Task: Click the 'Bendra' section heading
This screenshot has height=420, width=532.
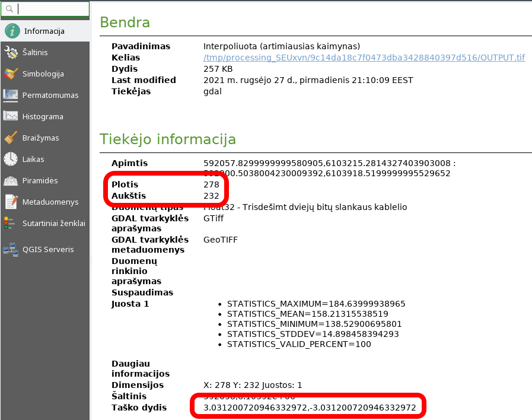Action: coord(125,23)
